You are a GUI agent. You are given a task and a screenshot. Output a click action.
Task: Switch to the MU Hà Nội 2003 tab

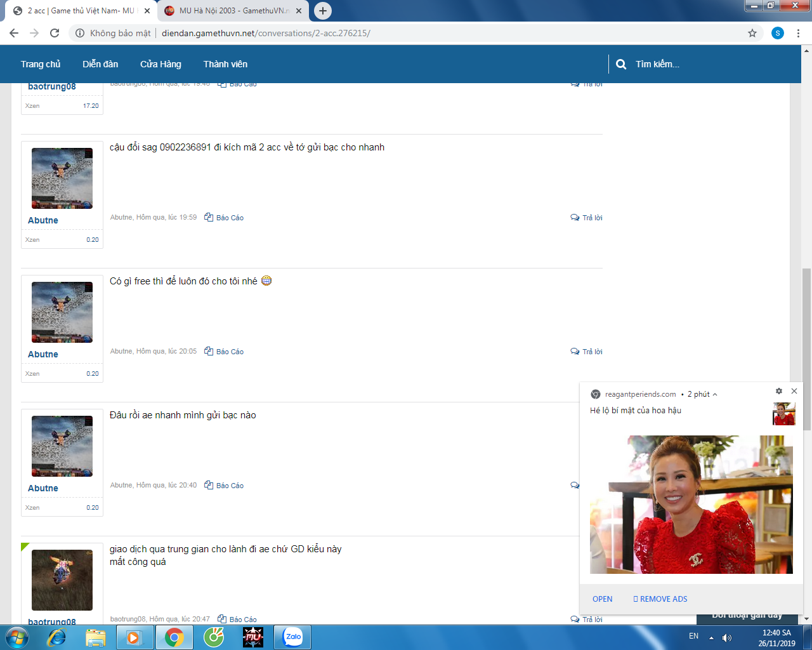[x=233, y=11]
